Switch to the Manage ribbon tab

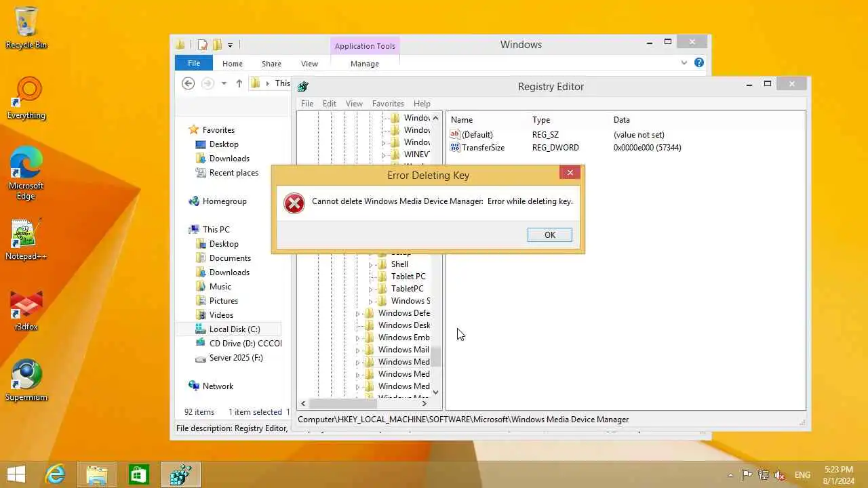tap(365, 64)
